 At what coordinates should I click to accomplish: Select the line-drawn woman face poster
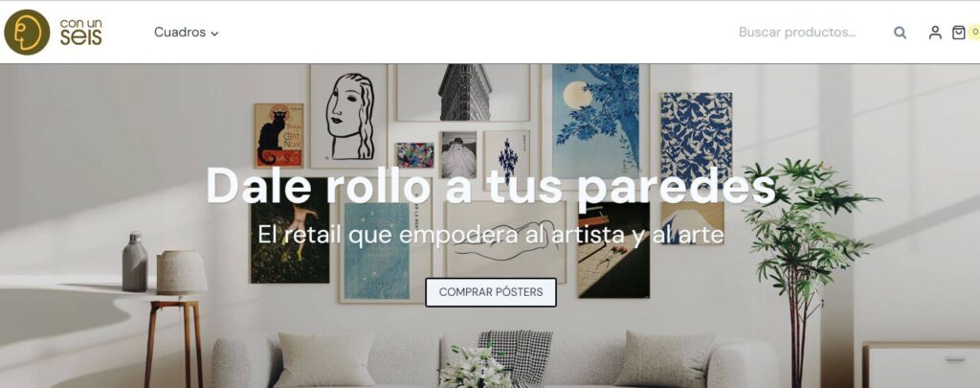(x=348, y=117)
